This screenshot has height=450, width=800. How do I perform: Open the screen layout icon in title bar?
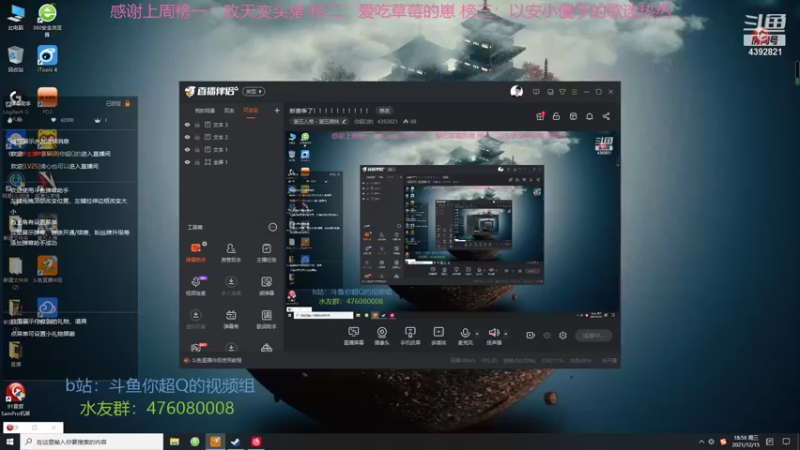pos(550,92)
